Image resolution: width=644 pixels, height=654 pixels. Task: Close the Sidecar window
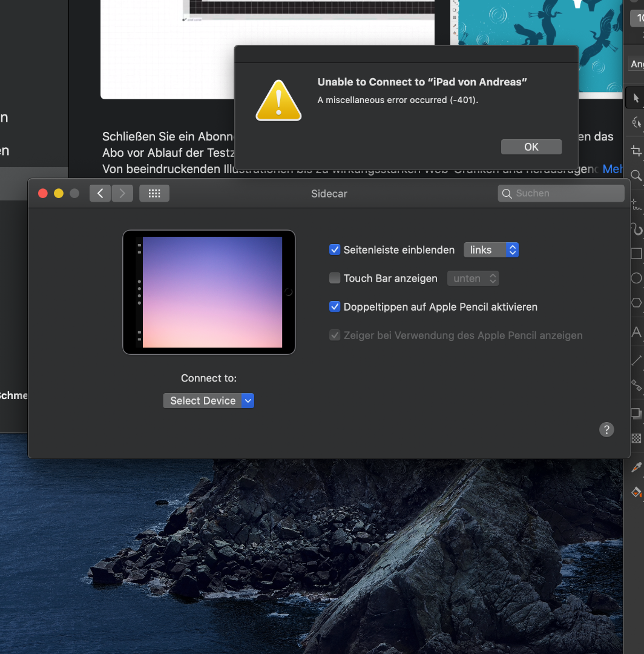point(42,194)
